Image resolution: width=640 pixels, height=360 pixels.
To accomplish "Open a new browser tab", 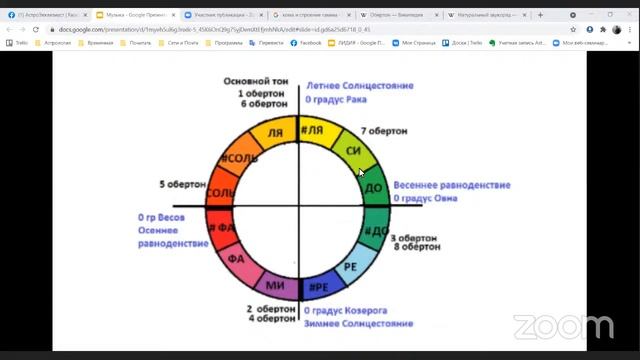I will pos(540,15).
